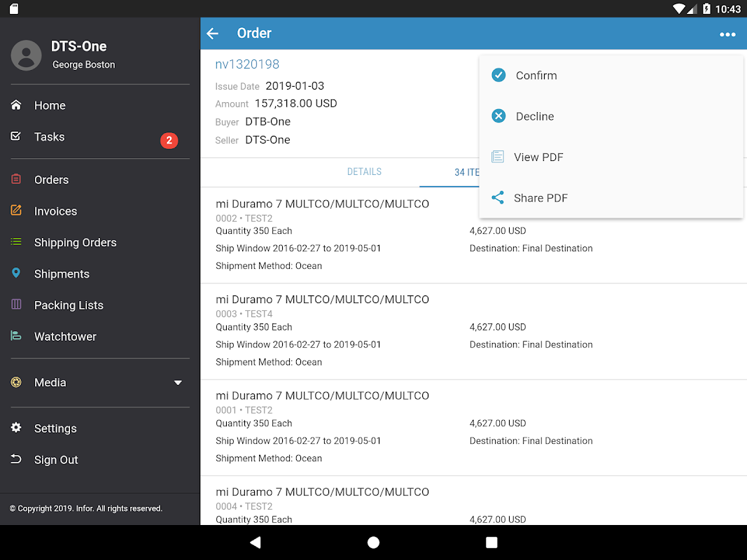Click the red Tasks badge showing 2
The image size is (747, 560).
pyautogui.click(x=169, y=141)
